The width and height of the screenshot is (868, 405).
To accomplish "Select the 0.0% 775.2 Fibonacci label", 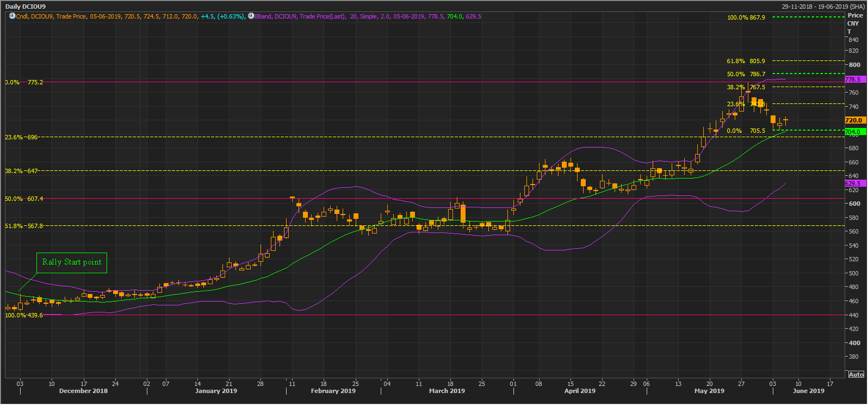I will coord(24,82).
